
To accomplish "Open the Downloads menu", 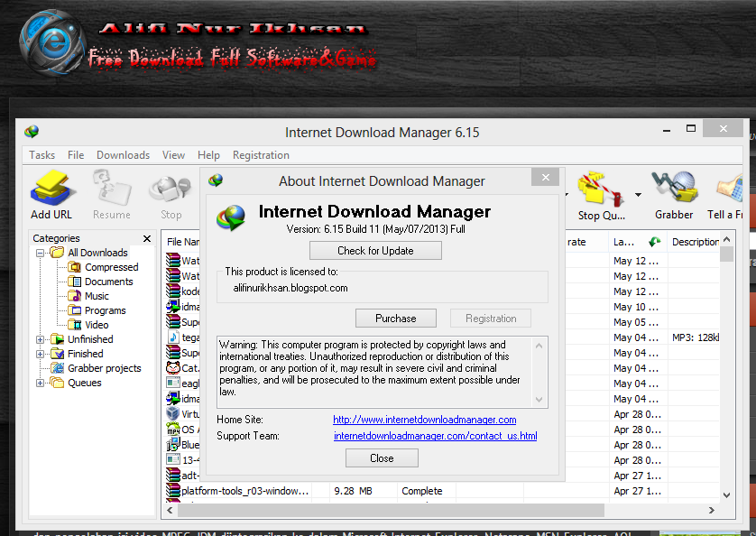I will click(123, 155).
